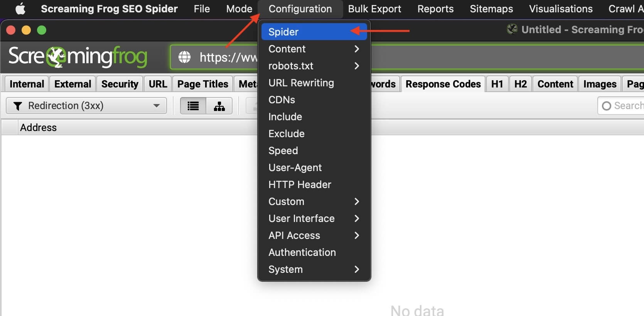The width and height of the screenshot is (644, 316).
Task: Switch to the Response Codes tab
Action: pyautogui.click(x=443, y=84)
